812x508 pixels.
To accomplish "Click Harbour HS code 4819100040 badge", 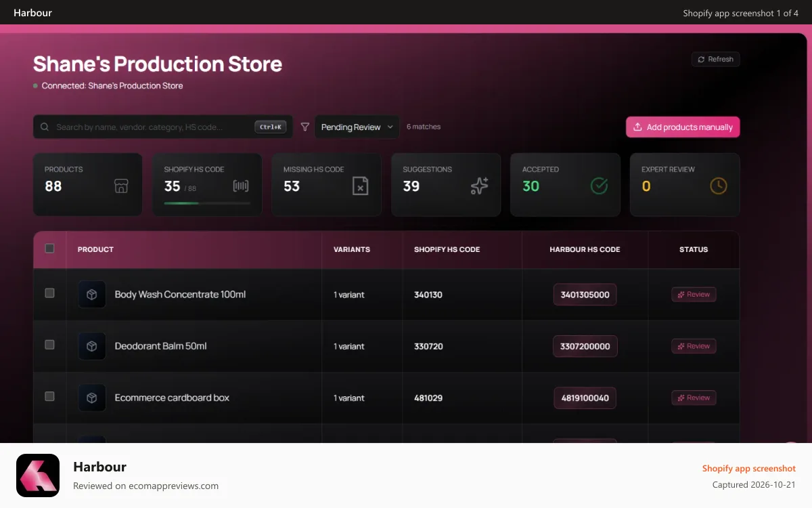I will pos(585,398).
